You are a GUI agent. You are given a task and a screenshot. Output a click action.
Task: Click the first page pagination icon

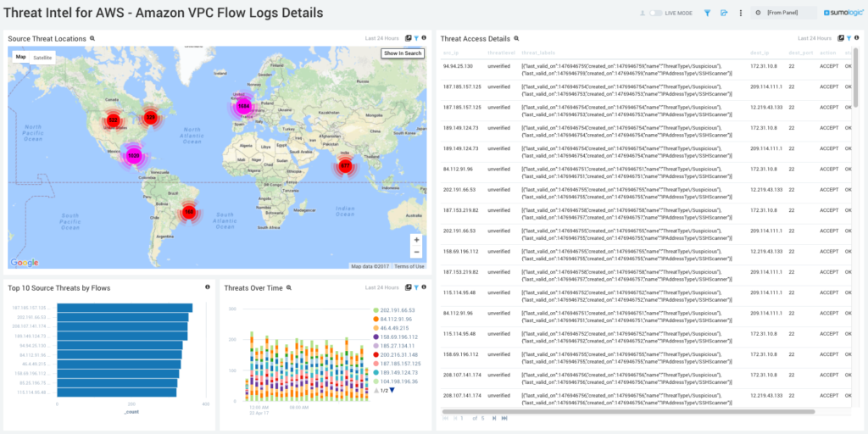click(446, 418)
